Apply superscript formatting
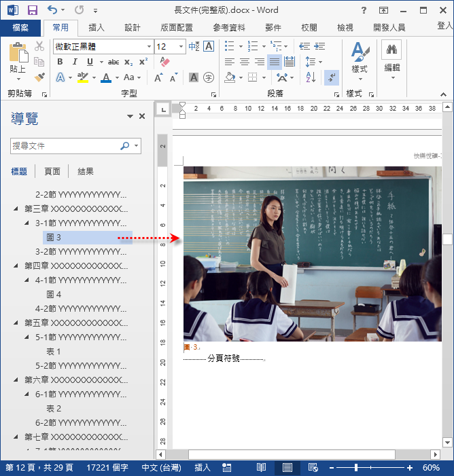454x476 pixels. pyautogui.click(x=143, y=62)
